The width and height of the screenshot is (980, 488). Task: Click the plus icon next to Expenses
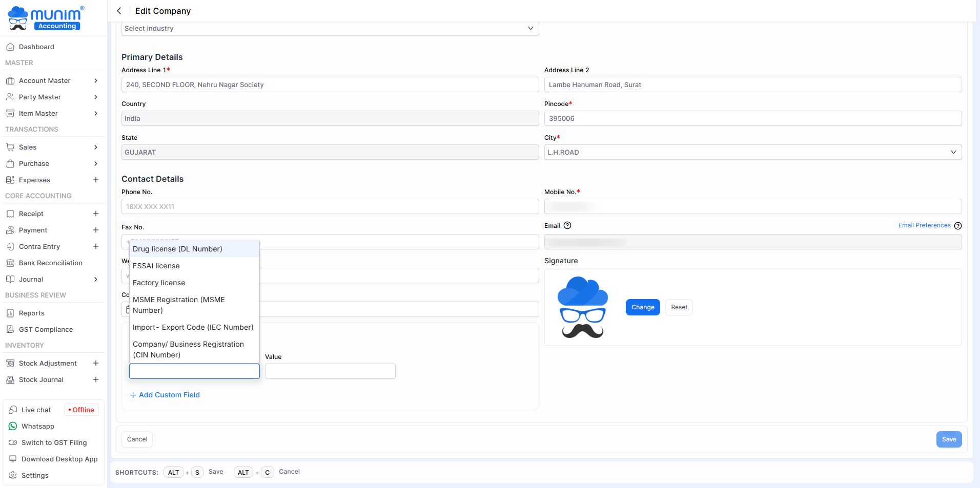pos(96,180)
